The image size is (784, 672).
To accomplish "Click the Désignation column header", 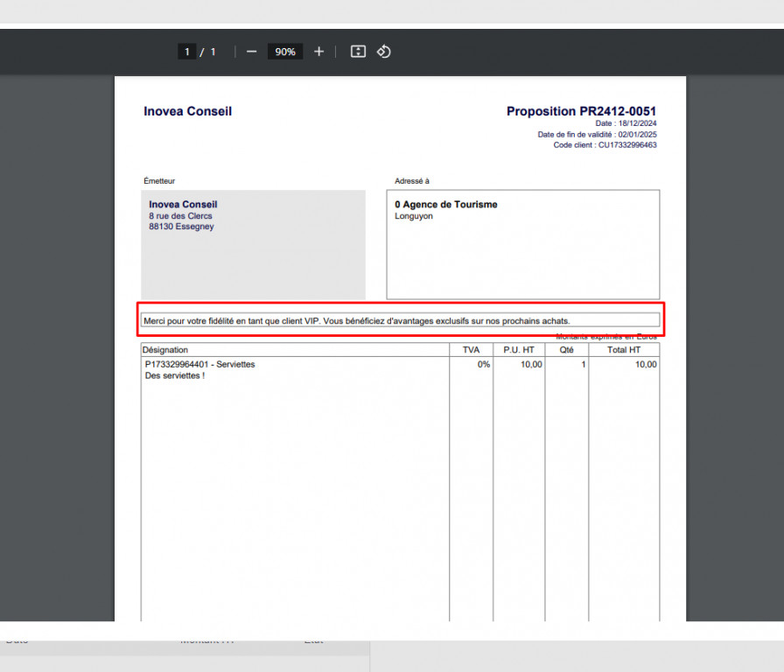I will pyautogui.click(x=165, y=350).
